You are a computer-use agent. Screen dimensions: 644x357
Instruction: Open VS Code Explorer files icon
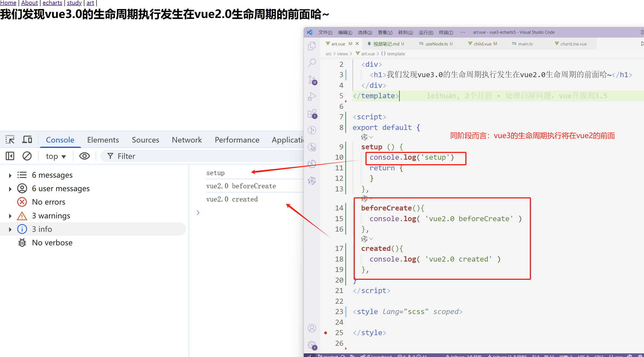click(x=312, y=46)
